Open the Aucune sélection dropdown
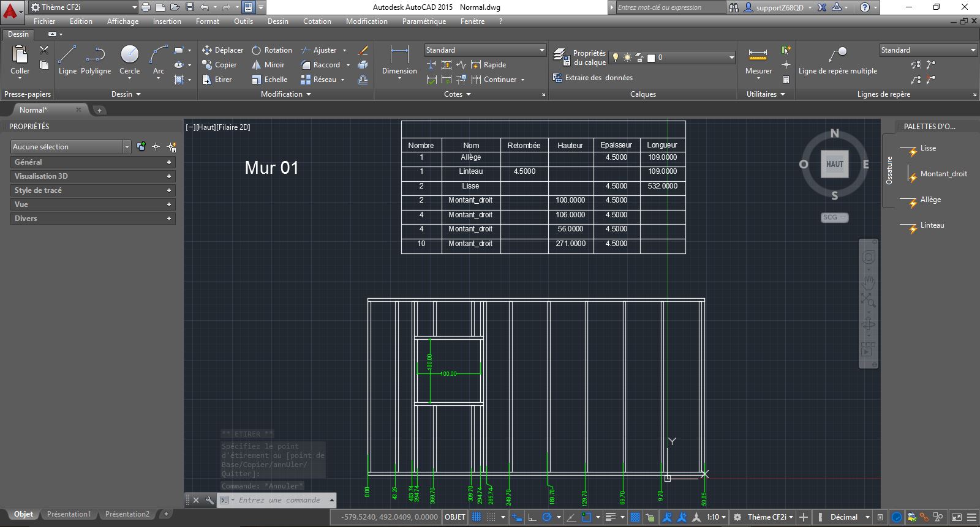980x527 pixels. click(70, 147)
